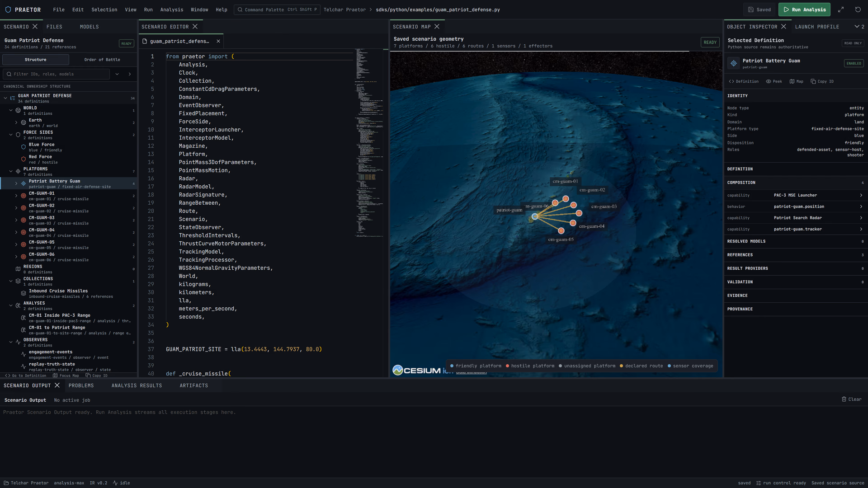Click the Patriot Battery Guam crosshair icon in inspector
Image resolution: width=868 pixels, height=488 pixels.
click(734, 63)
